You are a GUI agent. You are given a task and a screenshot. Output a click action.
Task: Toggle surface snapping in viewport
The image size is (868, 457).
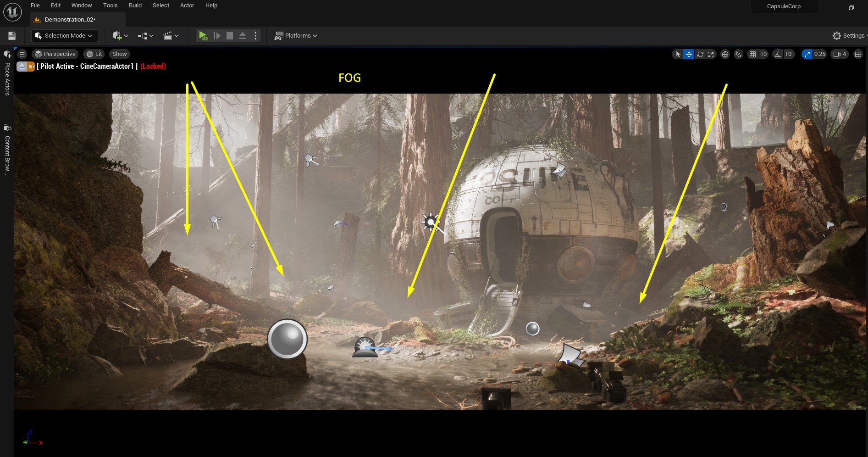pos(738,54)
